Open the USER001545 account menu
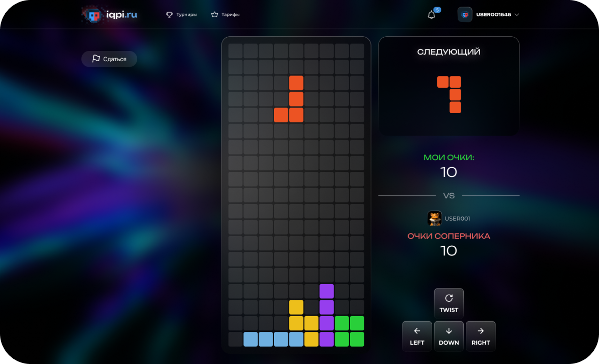 tap(493, 15)
